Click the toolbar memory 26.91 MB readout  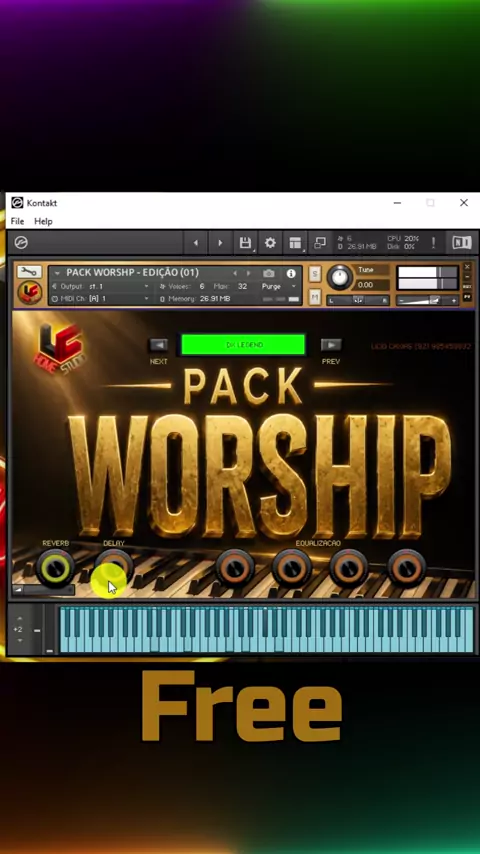click(356, 247)
